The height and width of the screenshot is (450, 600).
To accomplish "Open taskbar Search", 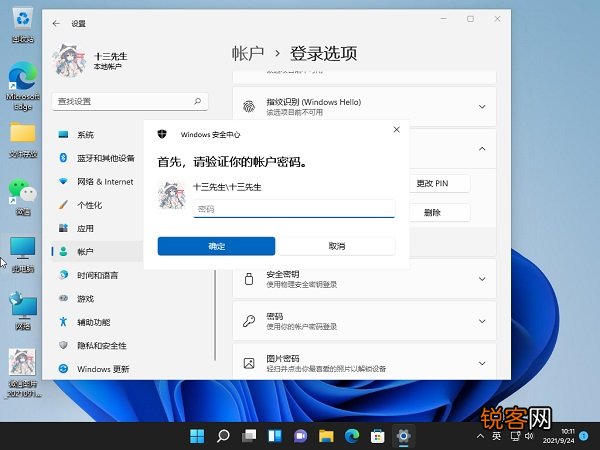I will pos(223,436).
